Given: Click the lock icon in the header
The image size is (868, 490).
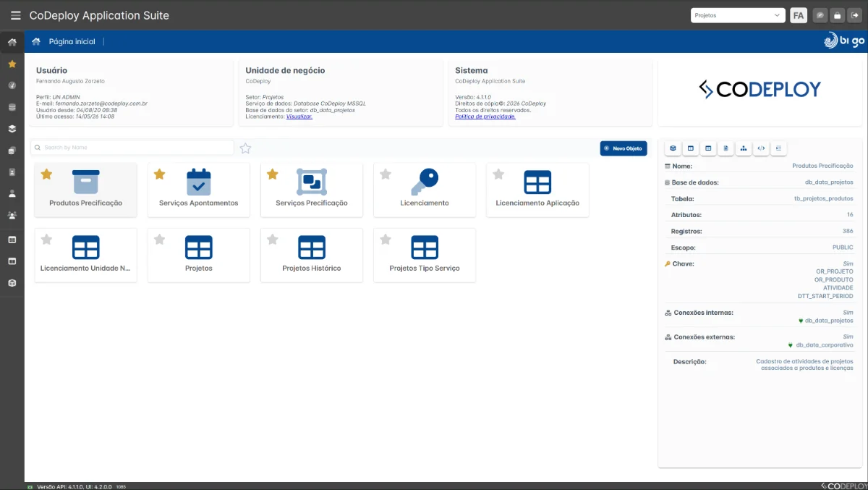Looking at the screenshot, I should (x=838, y=15).
